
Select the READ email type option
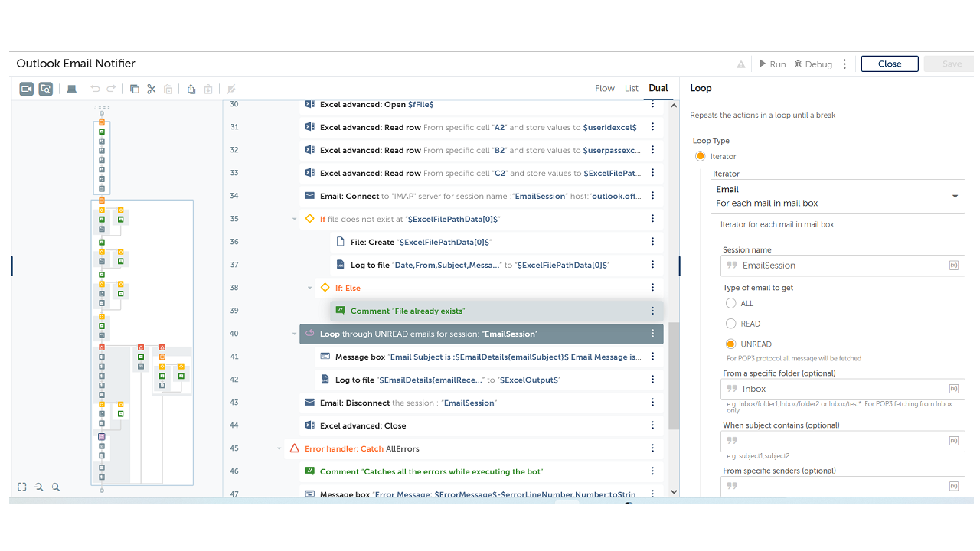click(x=731, y=324)
